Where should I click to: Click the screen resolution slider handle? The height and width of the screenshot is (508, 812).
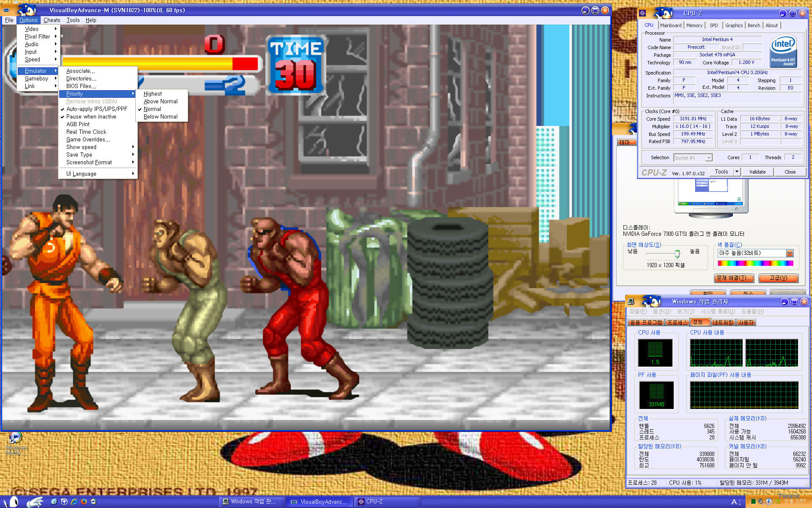pos(677,254)
